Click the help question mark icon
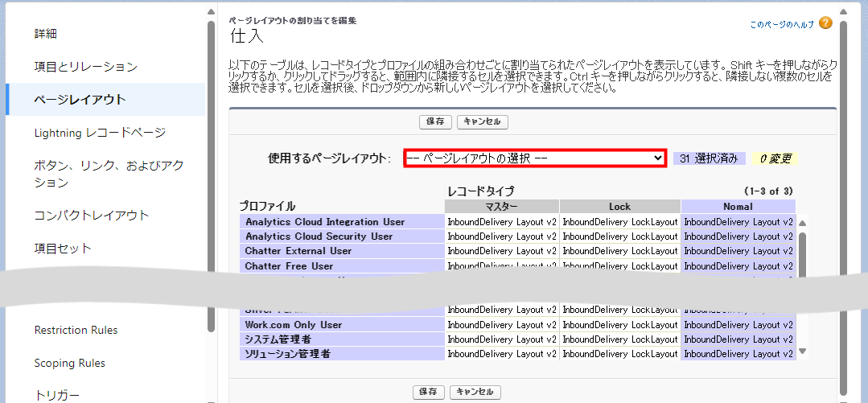The height and width of the screenshot is (403, 868). (825, 23)
